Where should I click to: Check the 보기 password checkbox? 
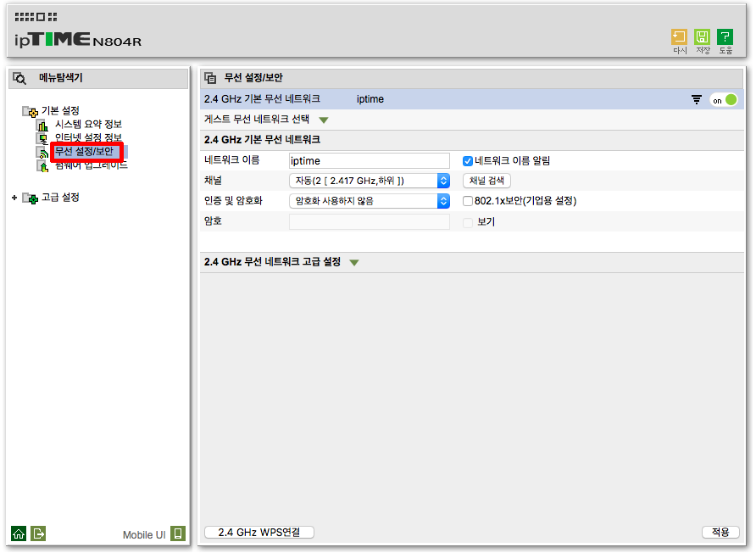point(467,222)
